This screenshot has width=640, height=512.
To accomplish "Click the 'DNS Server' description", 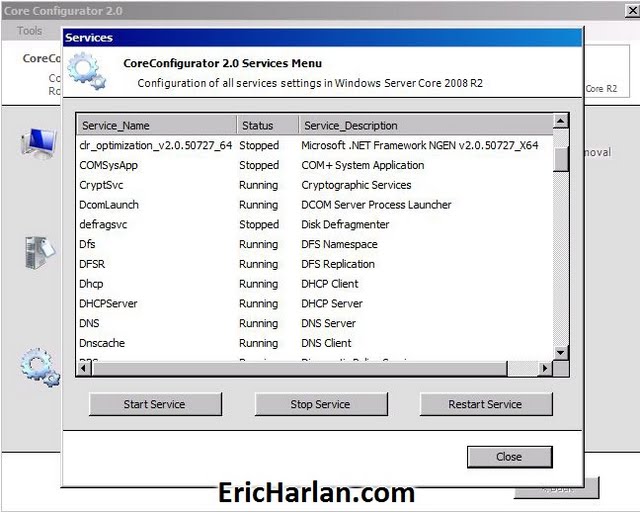I will coord(329,323).
